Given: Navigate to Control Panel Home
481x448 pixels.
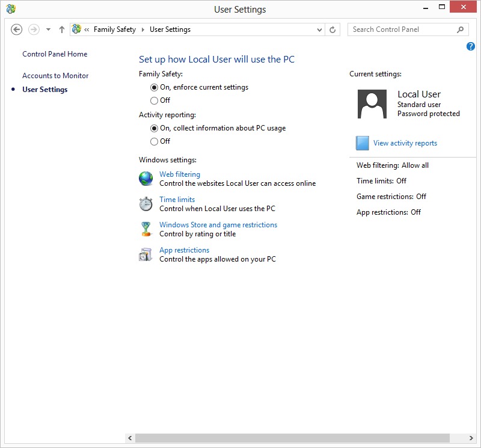Looking at the screenshot, I should pyautogui.click(x=55, y=54).
